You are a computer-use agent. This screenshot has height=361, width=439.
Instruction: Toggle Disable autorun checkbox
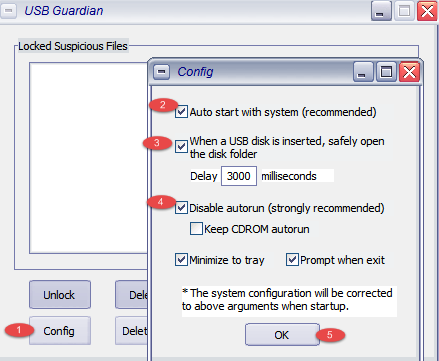(x=181, y=208)
